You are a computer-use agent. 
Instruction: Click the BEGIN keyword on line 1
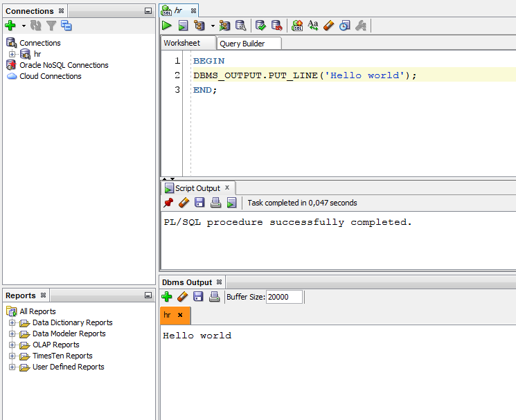point(209,61)
